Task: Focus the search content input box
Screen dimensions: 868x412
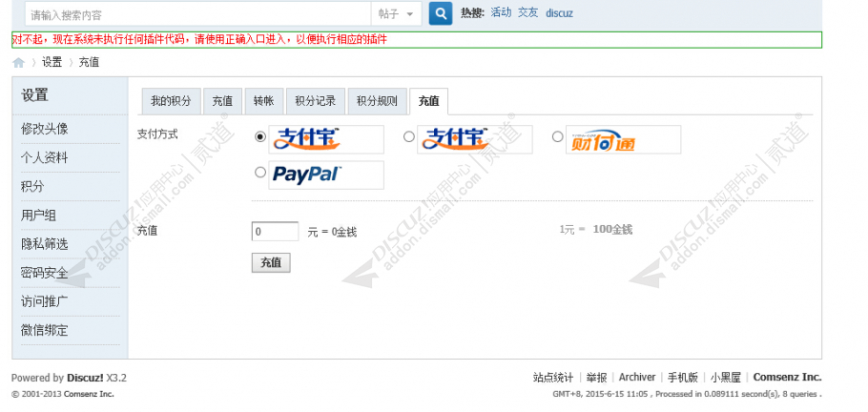Action: click(x=197, y=14)
